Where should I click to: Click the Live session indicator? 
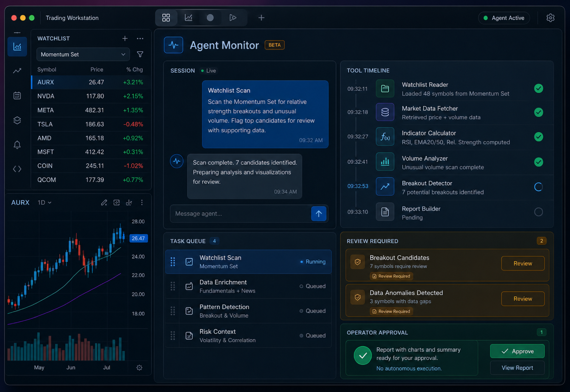[208, 71]
